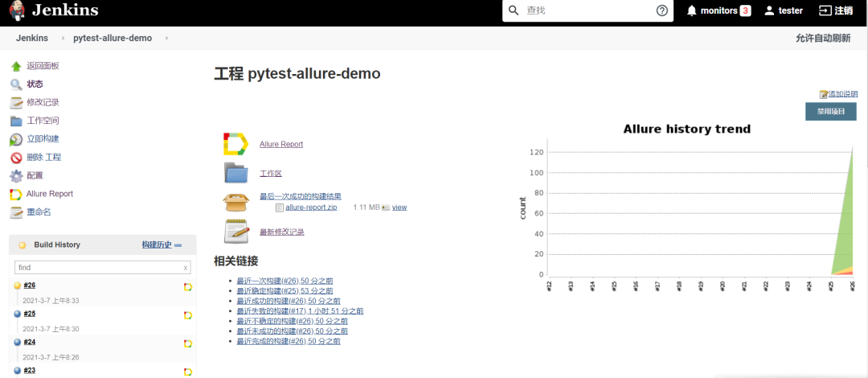Click the allure-report.zip file icon
Screen dimensions: 868x378
click(280, 207)
